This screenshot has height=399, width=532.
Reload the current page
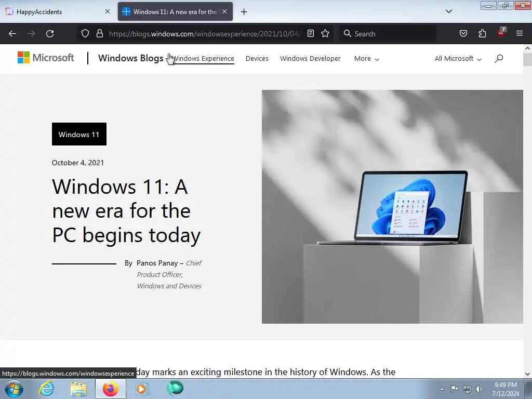point(50,34)
